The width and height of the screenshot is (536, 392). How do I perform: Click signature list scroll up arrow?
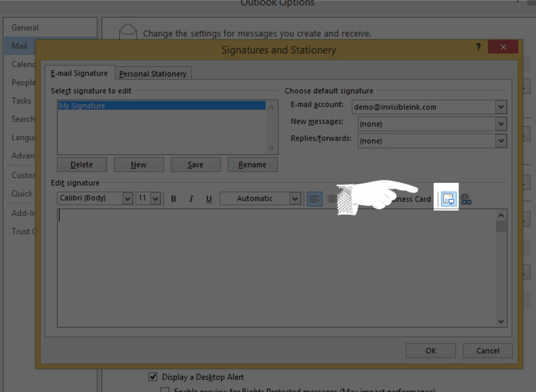[271, 107]
